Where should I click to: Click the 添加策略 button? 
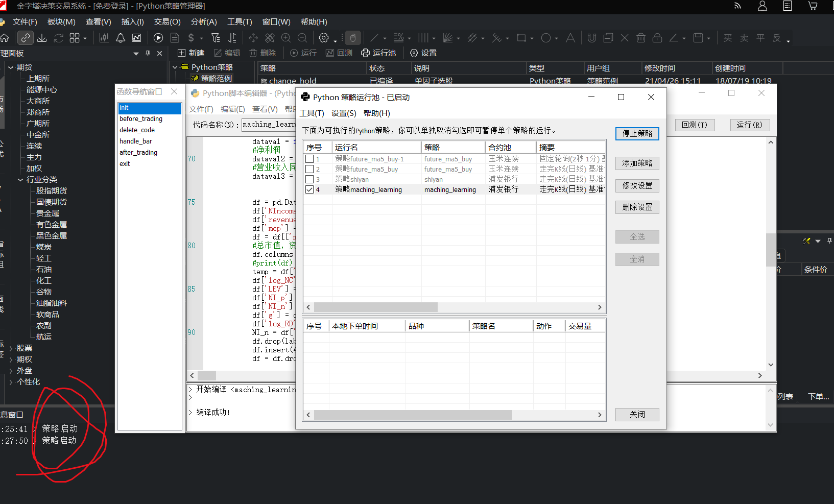(x=637, y=163)
